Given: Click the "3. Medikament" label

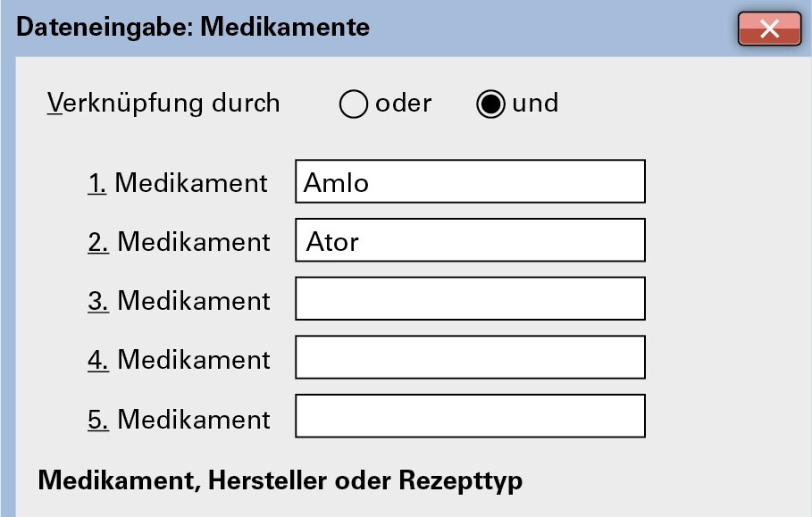Looking at the screenshot, I should tap(179, 301).
